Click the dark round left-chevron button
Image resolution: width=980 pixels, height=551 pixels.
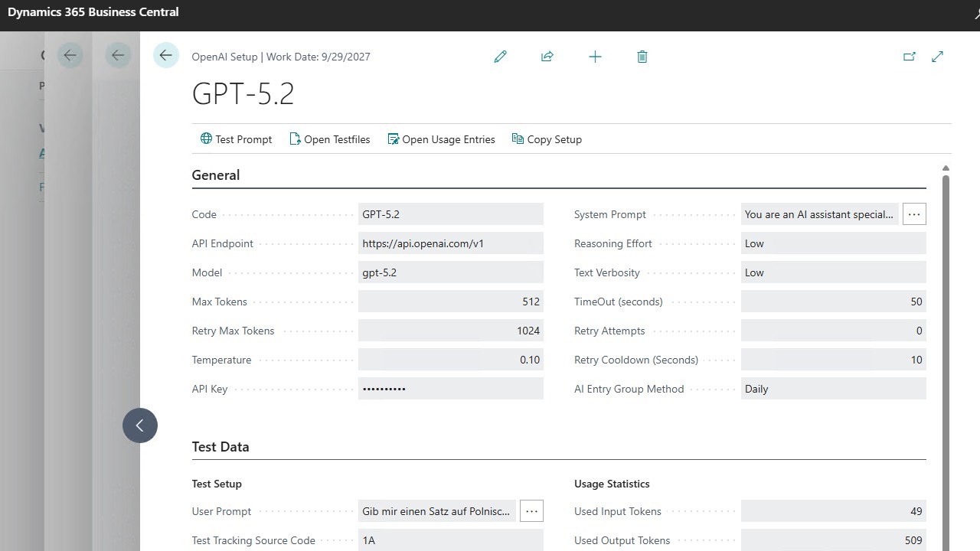coord(140,425)
